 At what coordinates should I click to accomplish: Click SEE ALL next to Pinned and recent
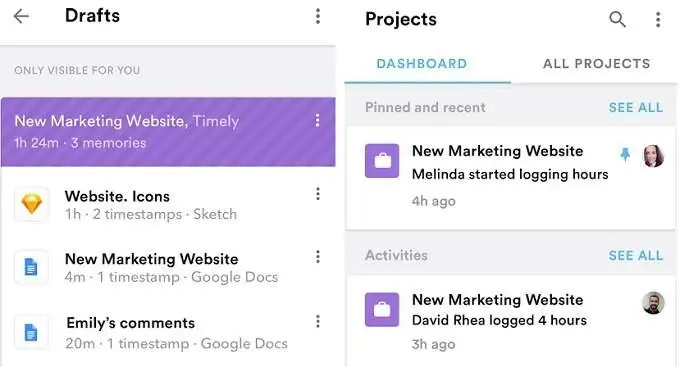(x=636, y=108)
